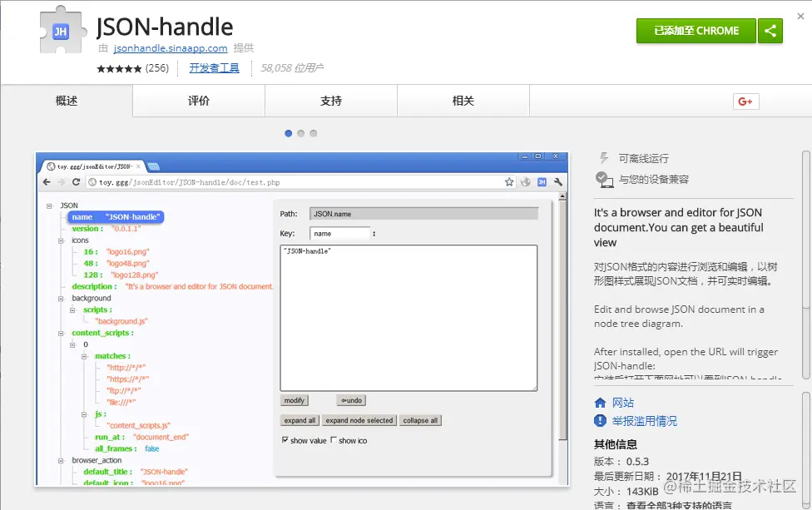This screenshot has width=812, height=510.
Task: Click the wrench settings icon in screenshot
Action: (x=557, y=181)
